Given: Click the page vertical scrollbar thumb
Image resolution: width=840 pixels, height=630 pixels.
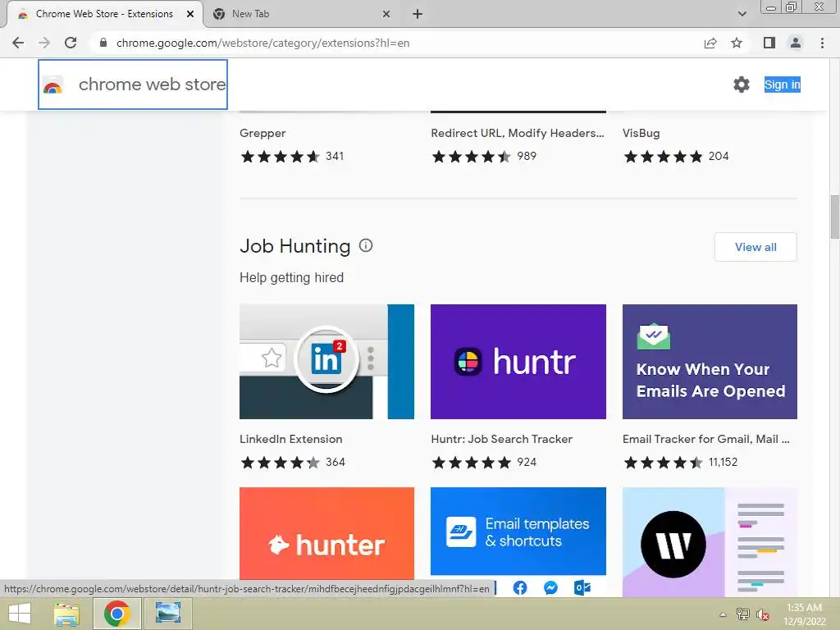Looking at the screenshot, I should point(834,217).
